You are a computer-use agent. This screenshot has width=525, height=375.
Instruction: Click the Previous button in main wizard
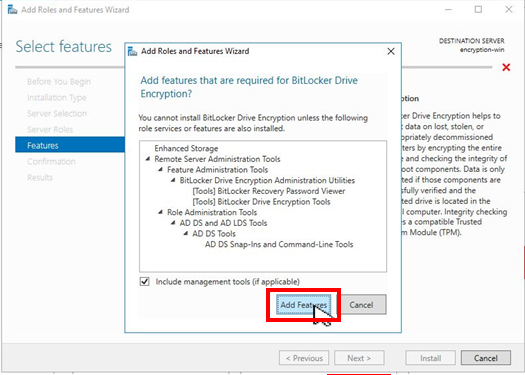click(304, 358)
